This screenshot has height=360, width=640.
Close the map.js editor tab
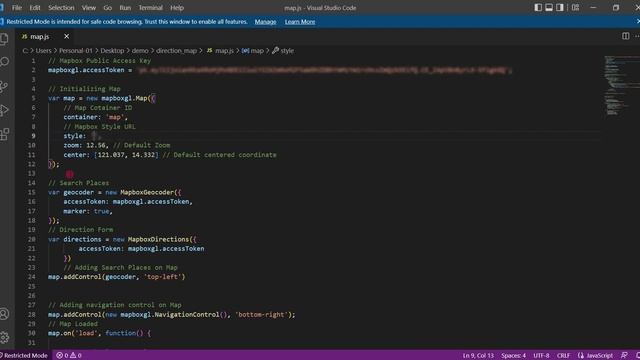(x=67, y=36)
